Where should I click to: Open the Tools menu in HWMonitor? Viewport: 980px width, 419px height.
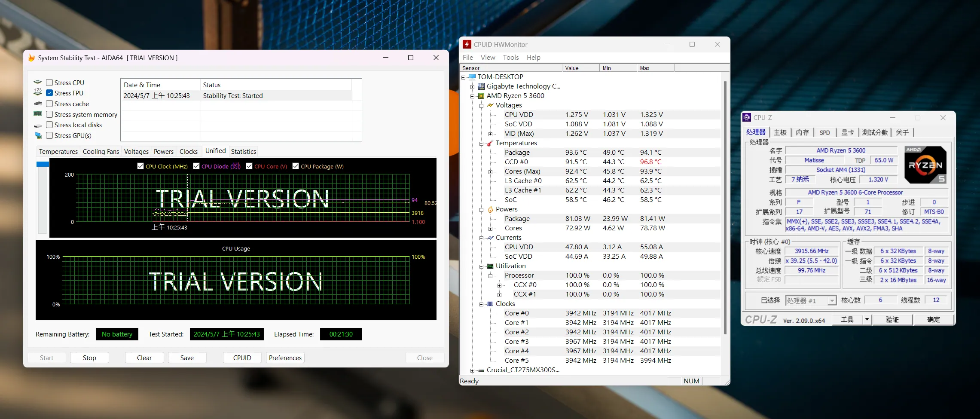pyautogui.click(x=511, y=57)
